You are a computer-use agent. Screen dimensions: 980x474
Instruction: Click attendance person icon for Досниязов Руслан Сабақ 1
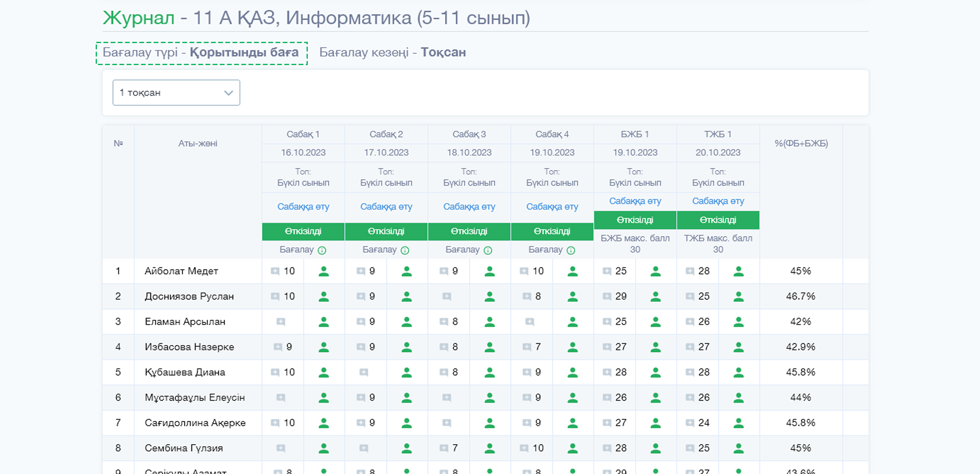324,296
